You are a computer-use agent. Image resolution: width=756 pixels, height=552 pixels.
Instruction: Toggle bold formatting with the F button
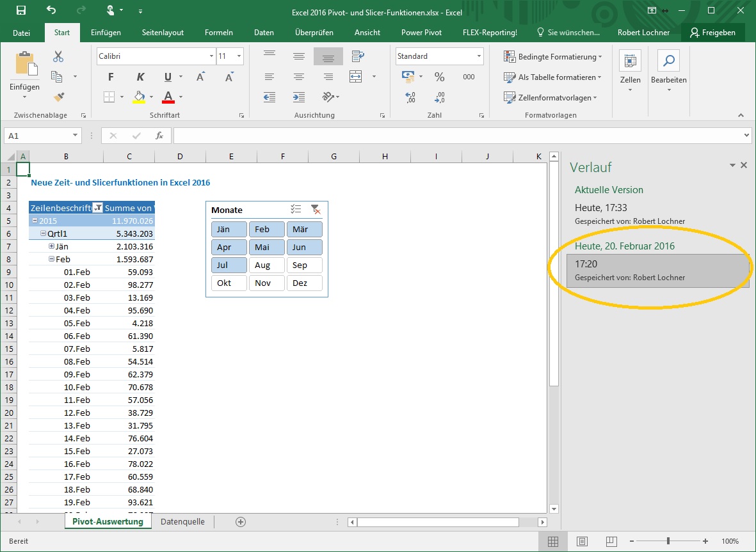111,77
